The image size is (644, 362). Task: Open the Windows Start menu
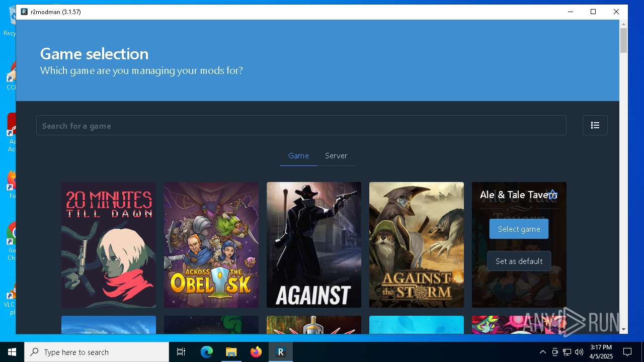coord(12,352)
